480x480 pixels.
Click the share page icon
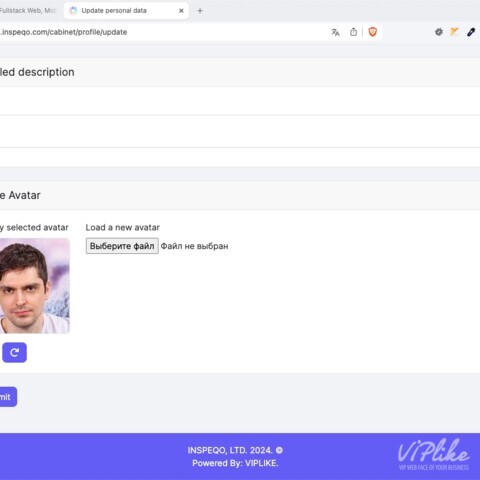[353, 32]
